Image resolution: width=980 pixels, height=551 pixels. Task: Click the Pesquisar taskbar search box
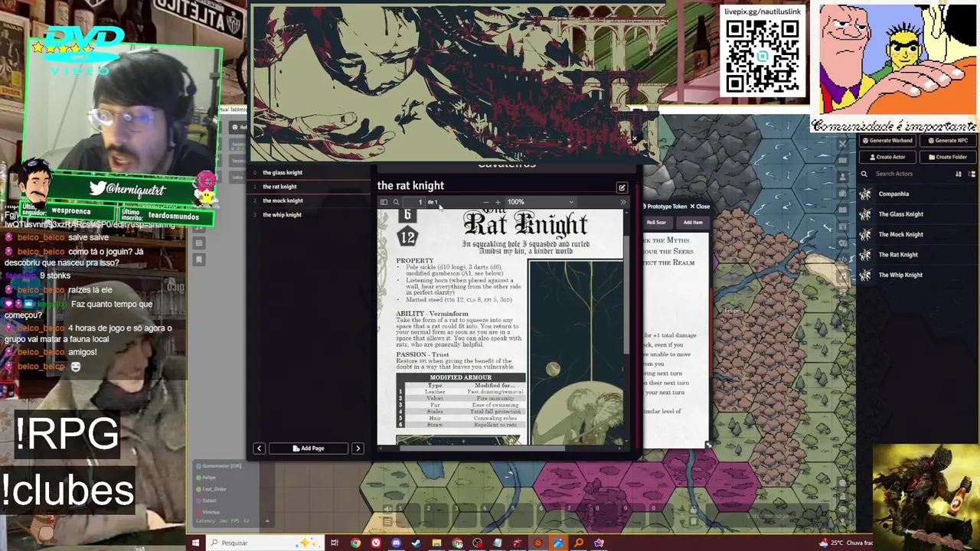click(264, 543)
